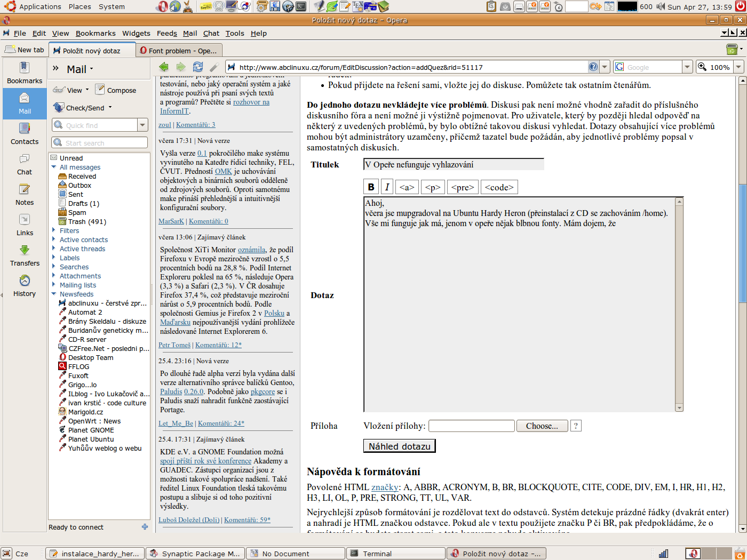Image resolution: width=747 pixels, height=560 pixels.
Task: Toggle italic I formatting button
Action: click(x=387, y=187)
